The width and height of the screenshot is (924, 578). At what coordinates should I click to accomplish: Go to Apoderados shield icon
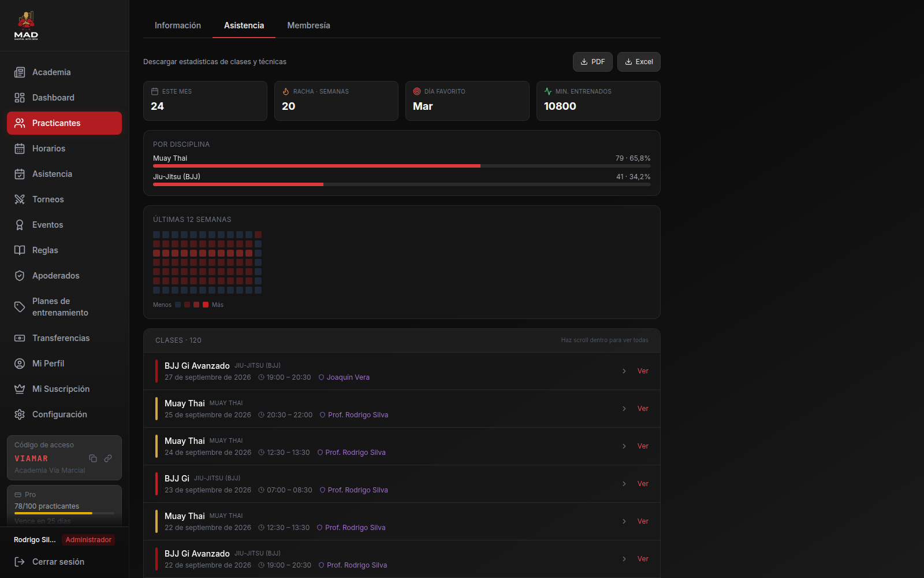point(20,276)
